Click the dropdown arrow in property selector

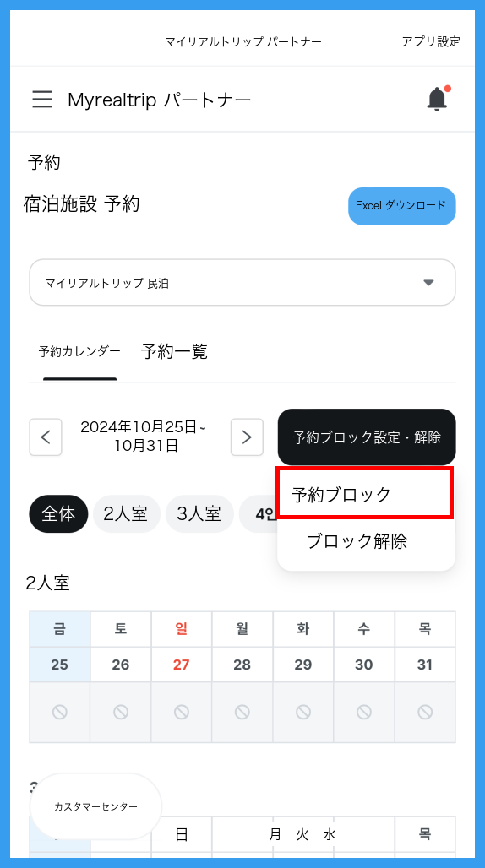tap(428, 283)
